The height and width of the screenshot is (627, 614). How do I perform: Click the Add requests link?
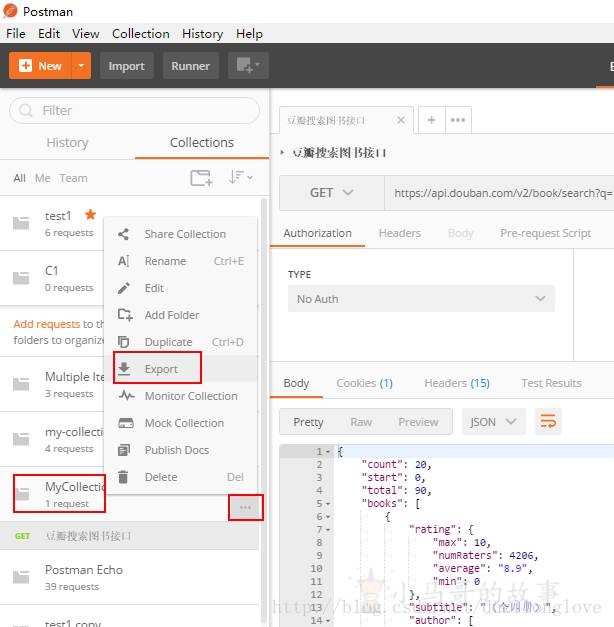pyautogui.click(x=46, y=324)
